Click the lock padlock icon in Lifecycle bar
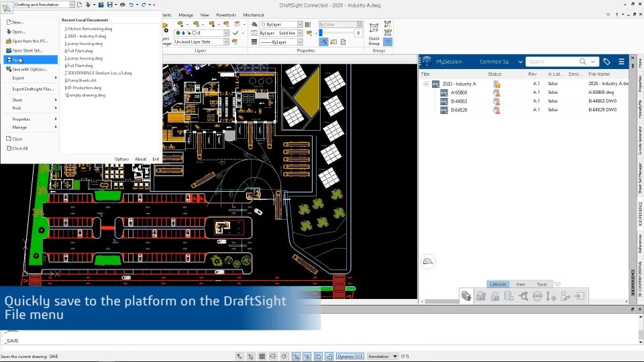The image size is (644, 362). pyautogui.click(x=481, y=296)
